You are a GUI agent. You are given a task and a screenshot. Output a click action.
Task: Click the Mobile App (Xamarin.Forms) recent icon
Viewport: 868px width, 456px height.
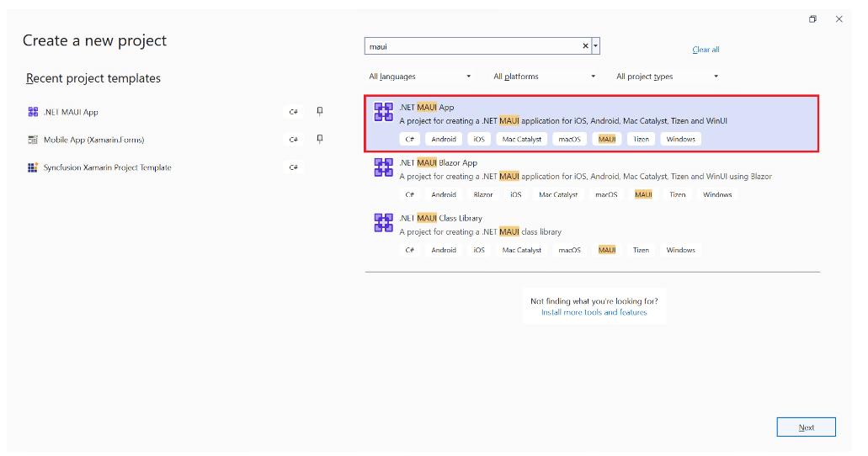(33, 140)
